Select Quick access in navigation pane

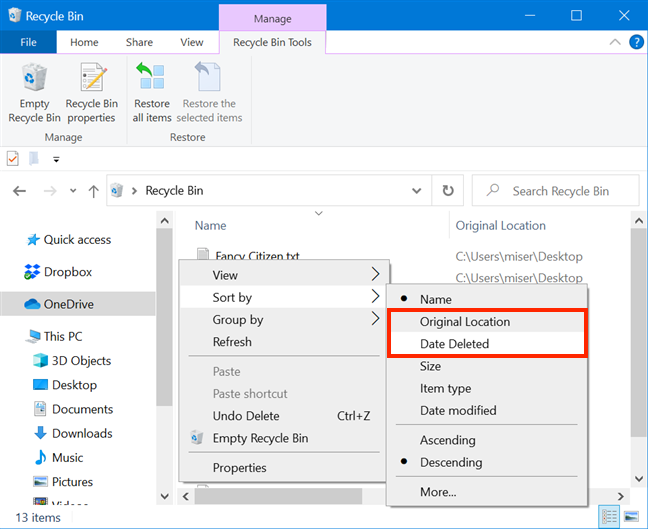click(x=77, y=240)
